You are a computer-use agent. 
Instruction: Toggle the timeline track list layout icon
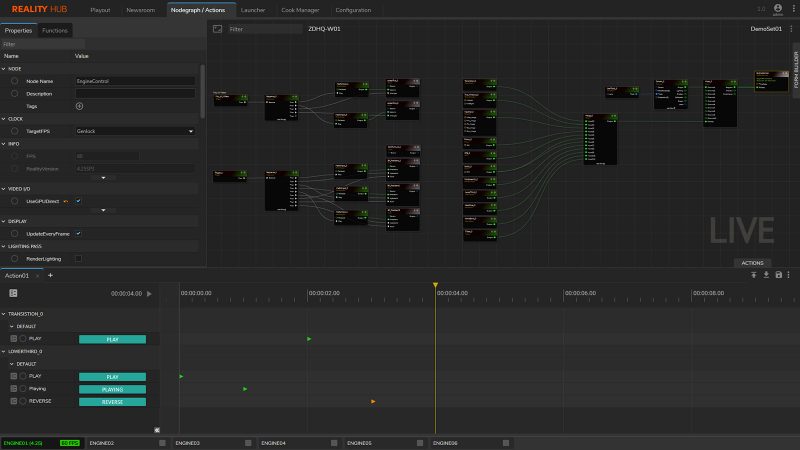coord(13,293)
